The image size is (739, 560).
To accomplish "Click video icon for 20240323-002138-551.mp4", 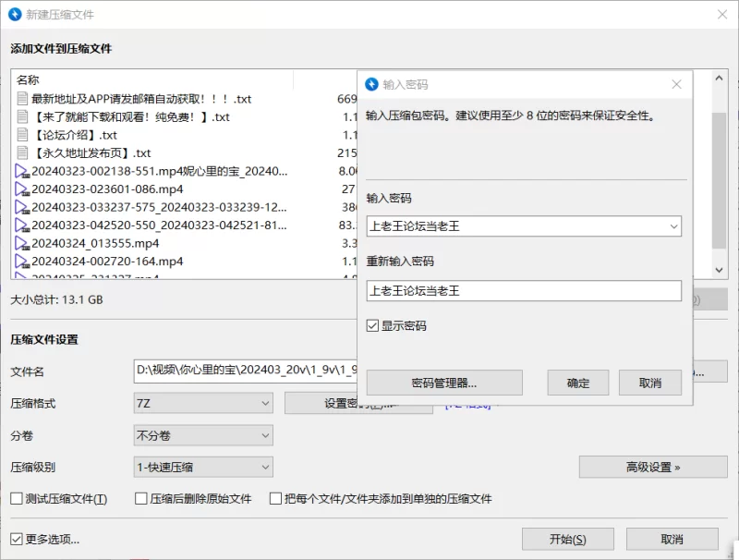I will pos(22,171).
